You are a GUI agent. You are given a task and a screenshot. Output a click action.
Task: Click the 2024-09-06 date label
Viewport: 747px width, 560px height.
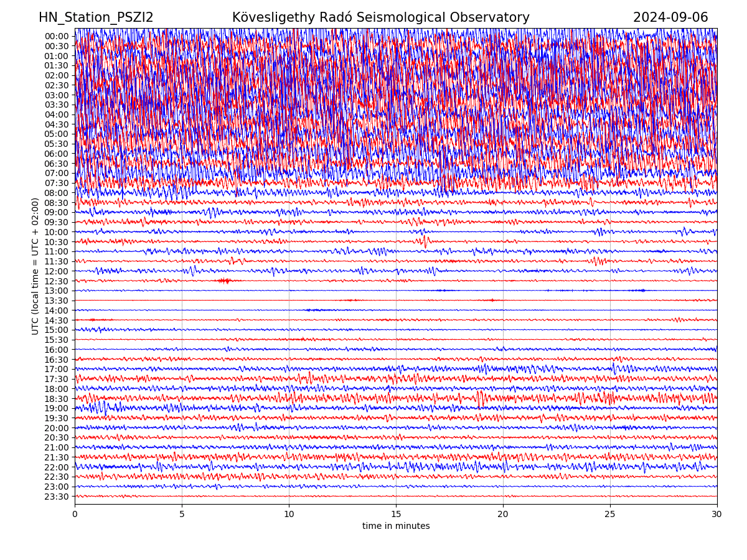[670, 18]
